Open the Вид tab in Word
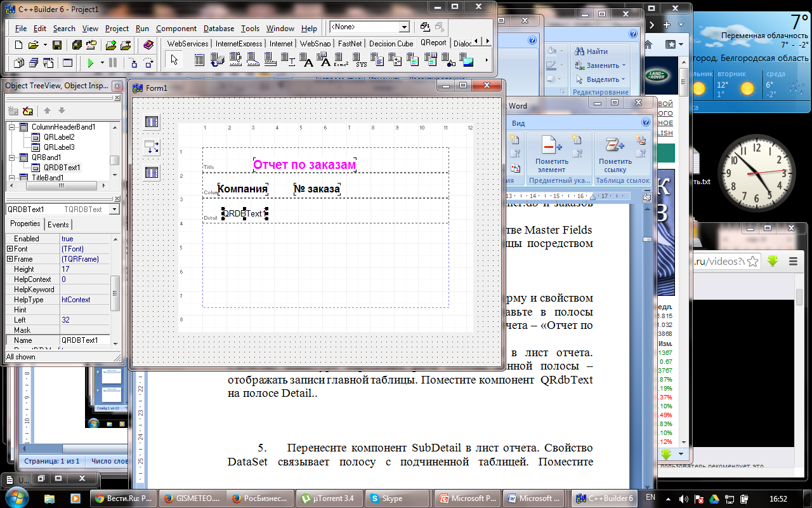 [518, 123]
